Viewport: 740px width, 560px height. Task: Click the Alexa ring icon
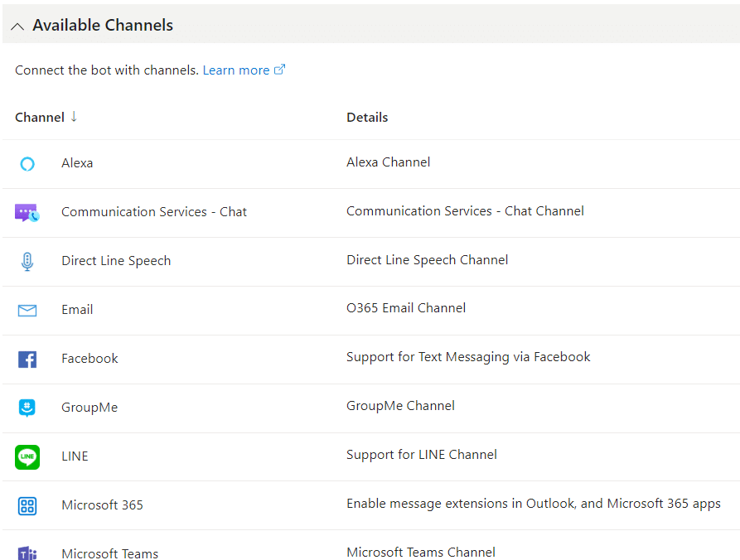coord(27,164)
